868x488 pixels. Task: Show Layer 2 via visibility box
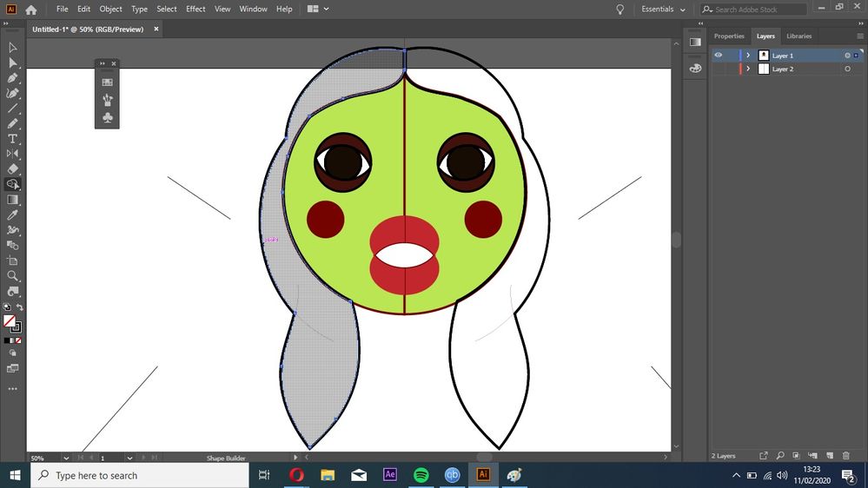coord(719,69)
